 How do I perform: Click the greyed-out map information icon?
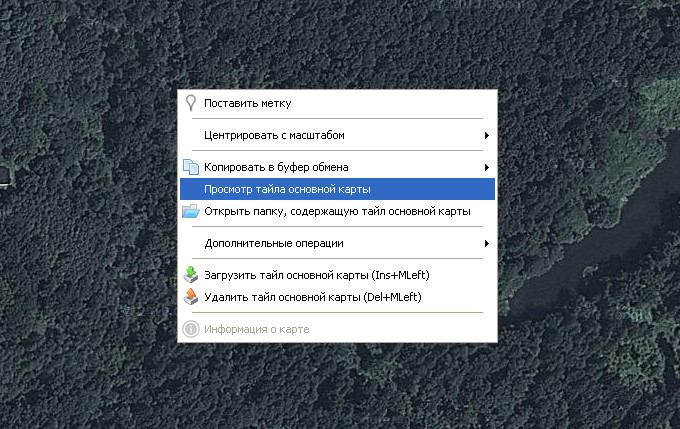pyautogui.click(x=190, y=329)
